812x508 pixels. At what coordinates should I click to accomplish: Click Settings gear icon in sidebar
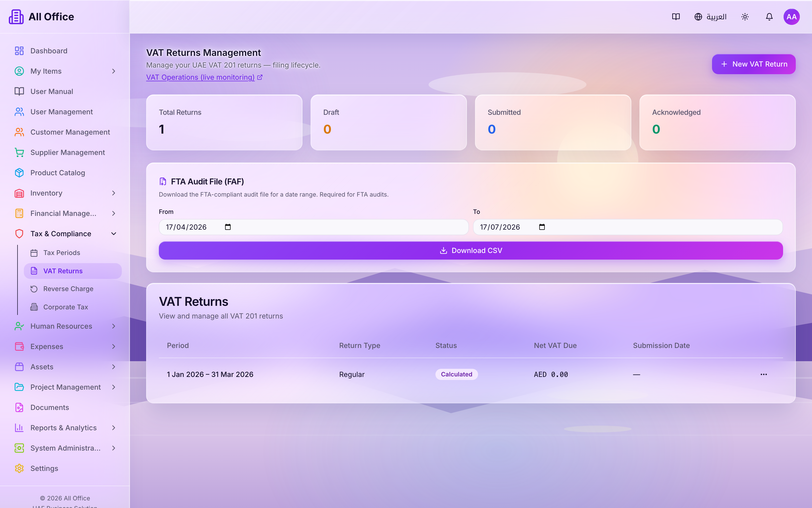click(19, 468)
